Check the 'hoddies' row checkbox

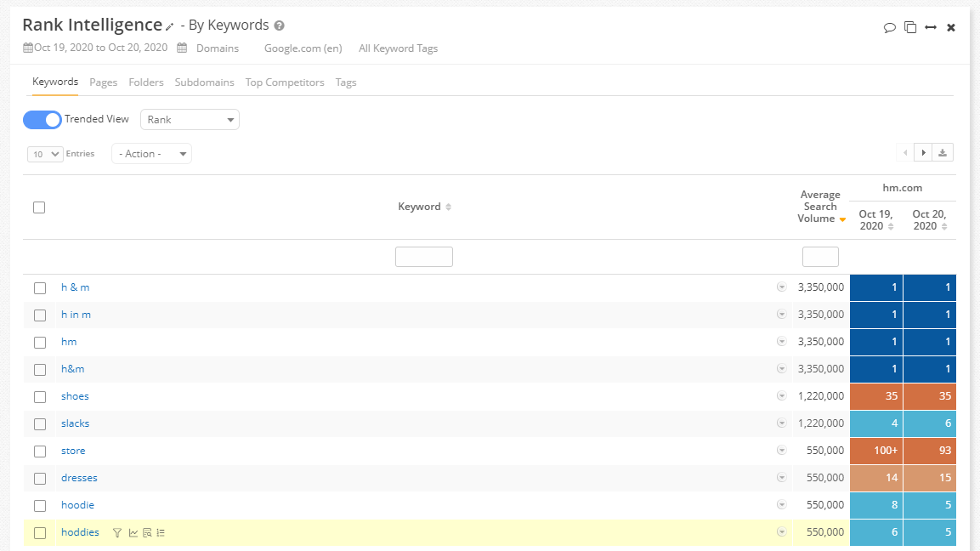[x=40, y=533]
